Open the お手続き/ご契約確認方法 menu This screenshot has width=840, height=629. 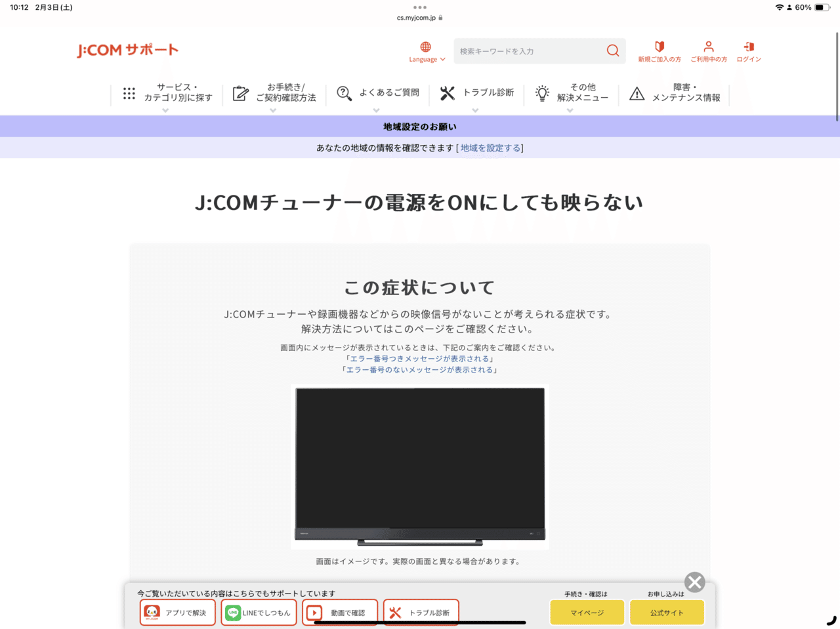(x=286, y=92)
